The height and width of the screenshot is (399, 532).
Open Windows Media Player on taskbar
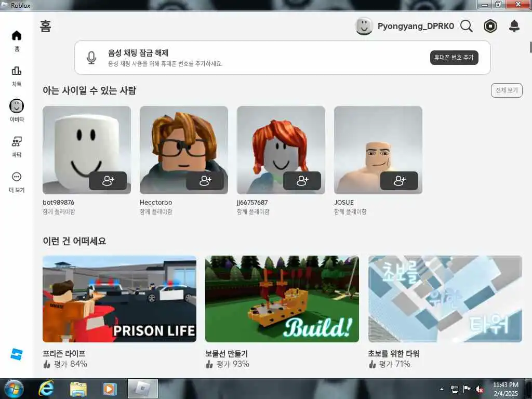(x=110, y=389)
